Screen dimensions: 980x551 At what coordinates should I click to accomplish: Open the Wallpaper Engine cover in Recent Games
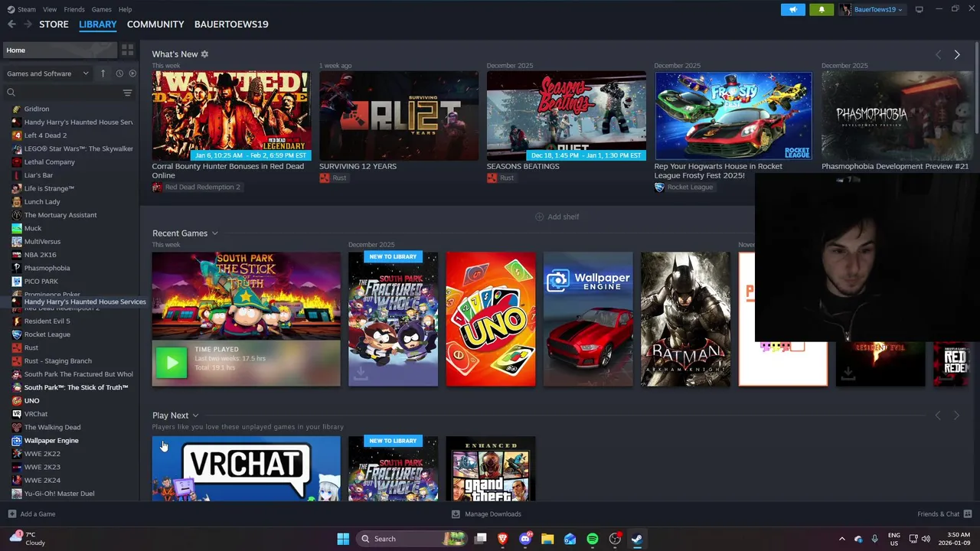click(588, 319)
